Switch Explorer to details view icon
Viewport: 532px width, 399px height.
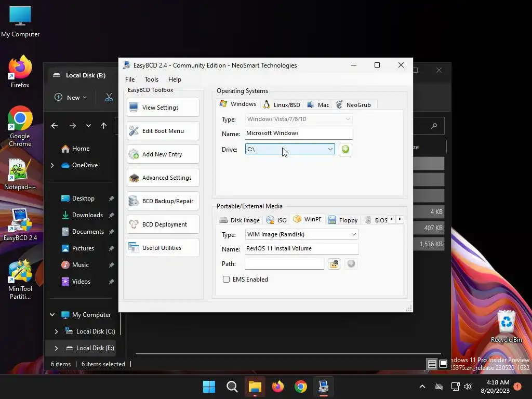pos(432,364)
